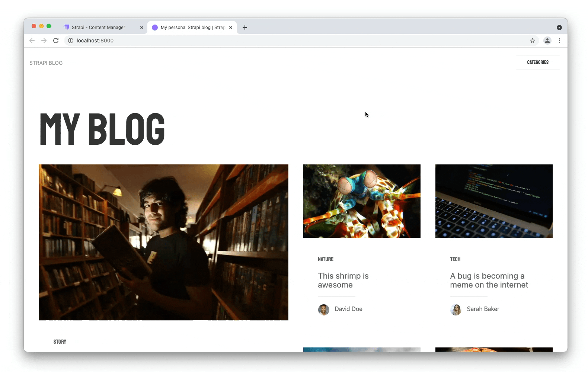Close the Strapi Content Manager tab

pos(142,28)
